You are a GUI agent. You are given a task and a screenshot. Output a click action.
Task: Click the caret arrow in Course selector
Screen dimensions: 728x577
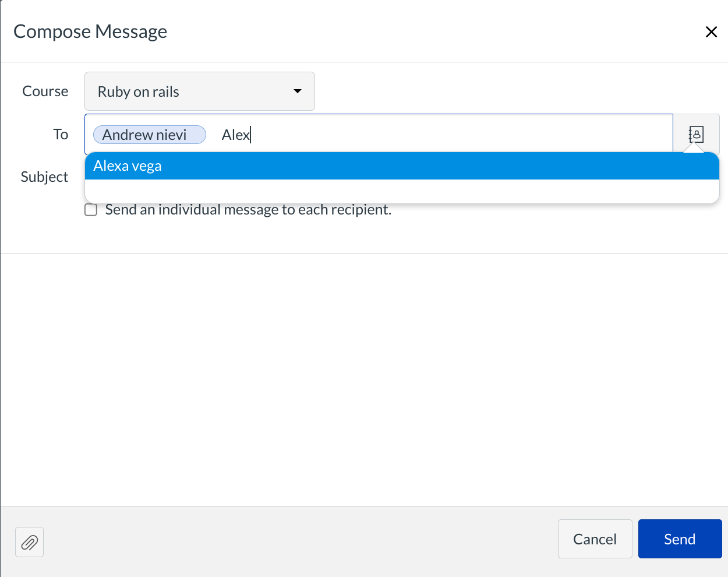coord(298,92)
